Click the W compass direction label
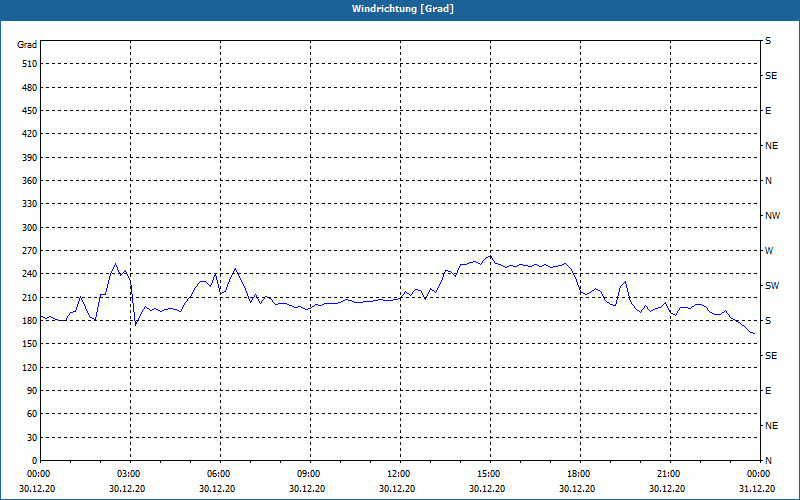The height and width of the screenshot is (500, 800). click(769, 251)
